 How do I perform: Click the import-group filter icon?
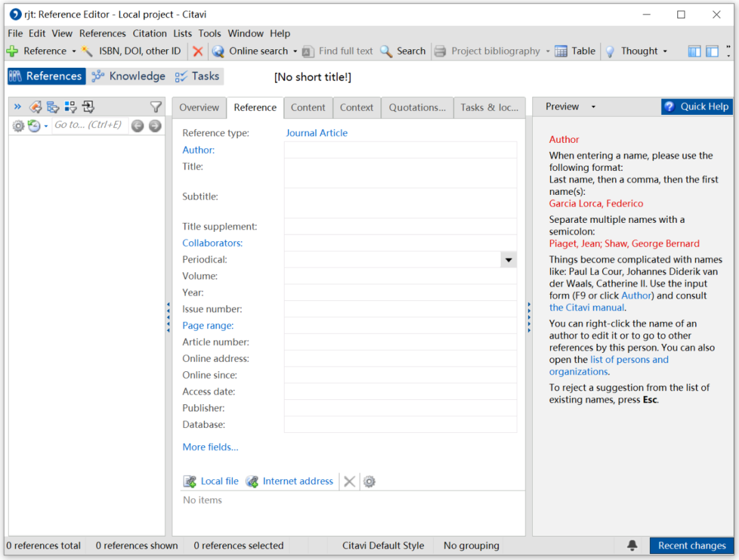tap(88, 107)
